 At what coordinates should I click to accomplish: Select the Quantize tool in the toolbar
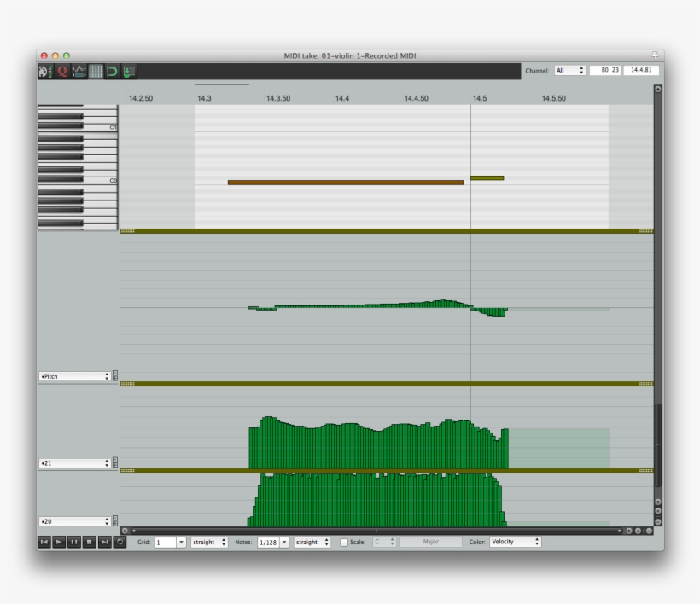62,71
